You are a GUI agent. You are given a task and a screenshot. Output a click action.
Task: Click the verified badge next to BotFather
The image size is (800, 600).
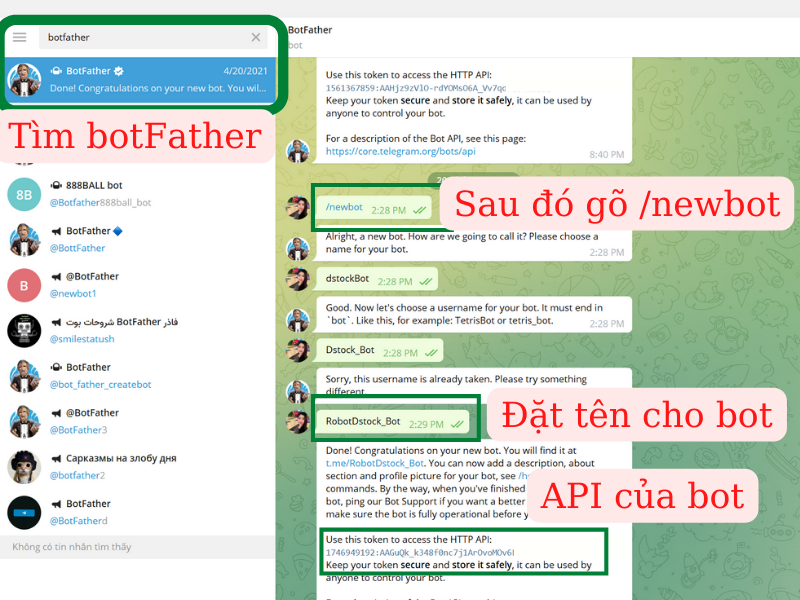tap(119, 71)
